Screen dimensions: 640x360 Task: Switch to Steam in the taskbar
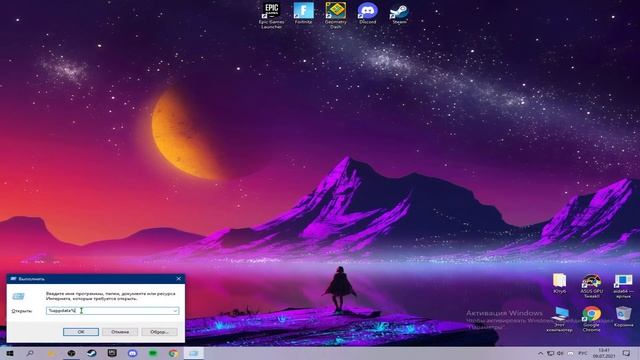click(92, 353)
